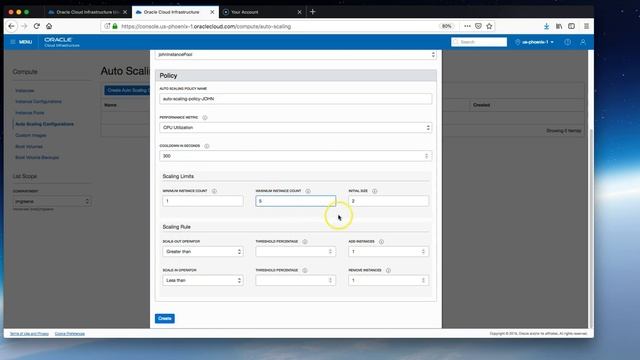This screenshot has width=640, height=360.
Task: Click the Oracle Cloud Infrastructure logo
Action: [x=61, y=42]
